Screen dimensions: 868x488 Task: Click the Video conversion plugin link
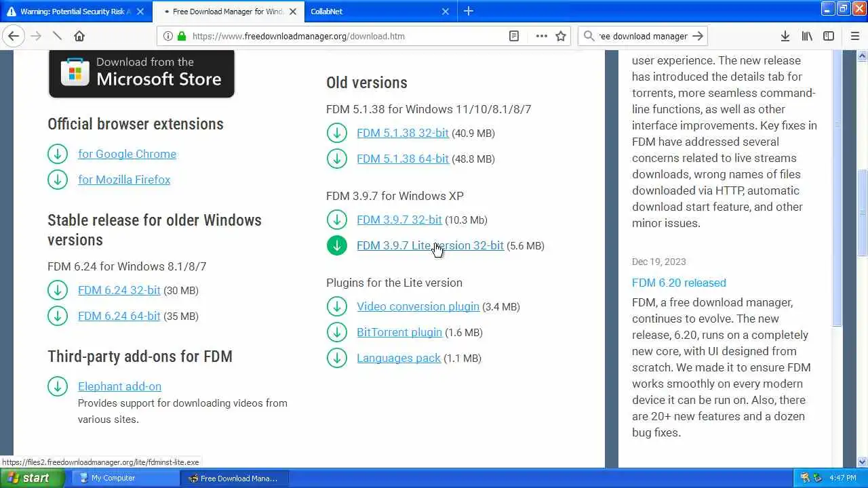point(418,306)
